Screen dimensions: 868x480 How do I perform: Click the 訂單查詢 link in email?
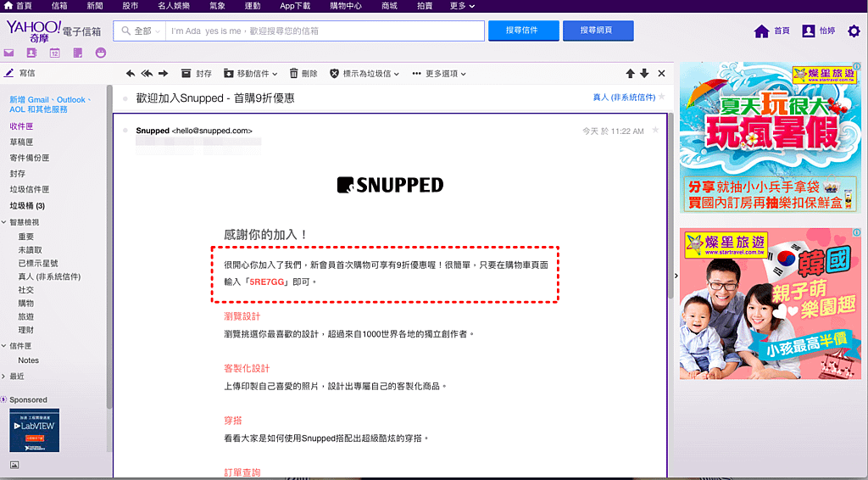[242, 473]
